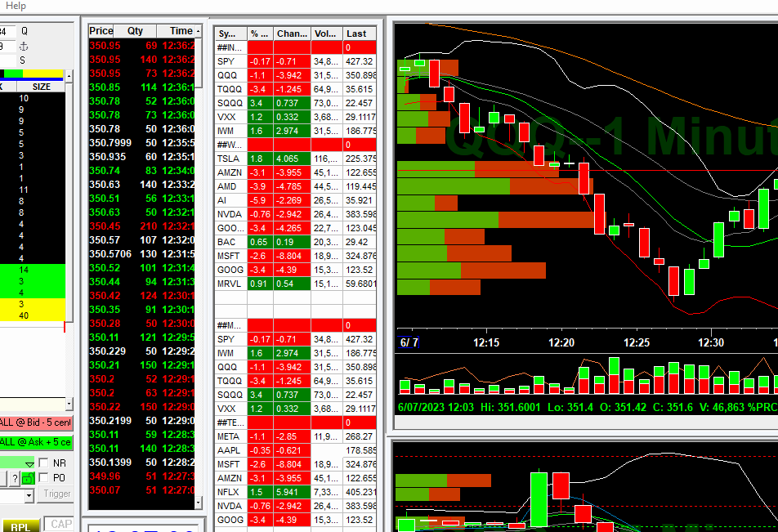This screenshot has width=778, height=532.
Task: Click the time and sales scrollbar thumb
Action: point(199,63)
